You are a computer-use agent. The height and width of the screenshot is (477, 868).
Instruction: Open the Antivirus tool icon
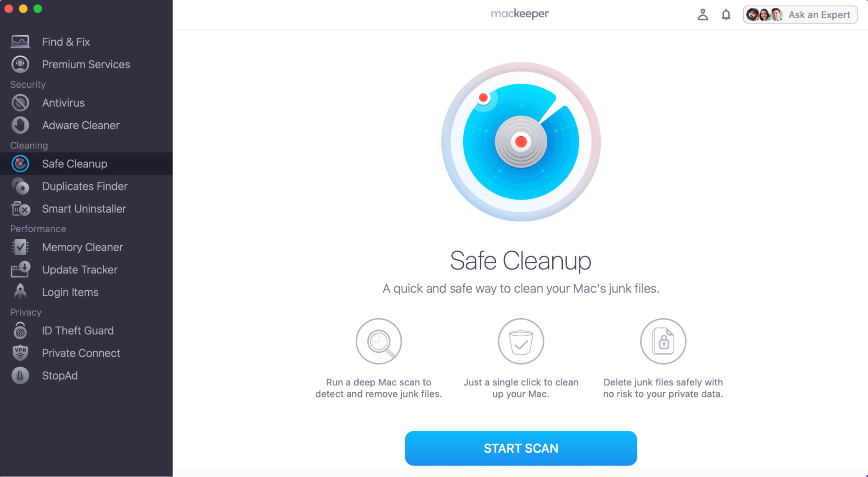coord(19,103)
